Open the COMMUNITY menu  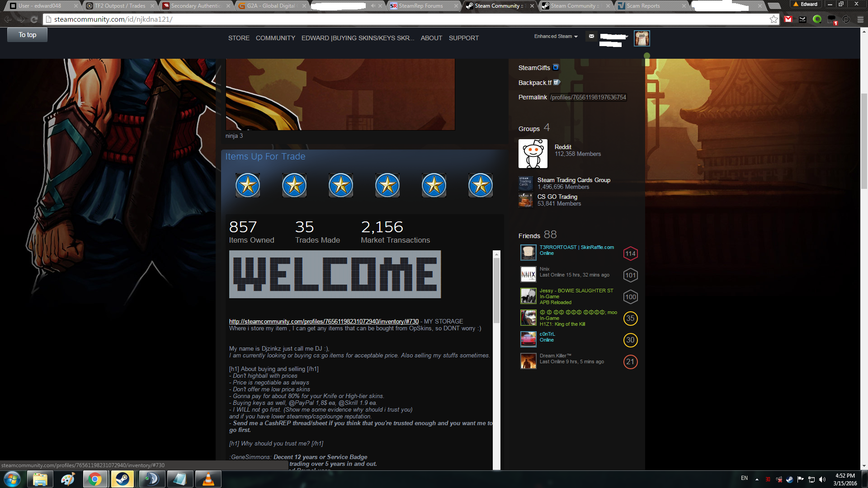[275, 38]
